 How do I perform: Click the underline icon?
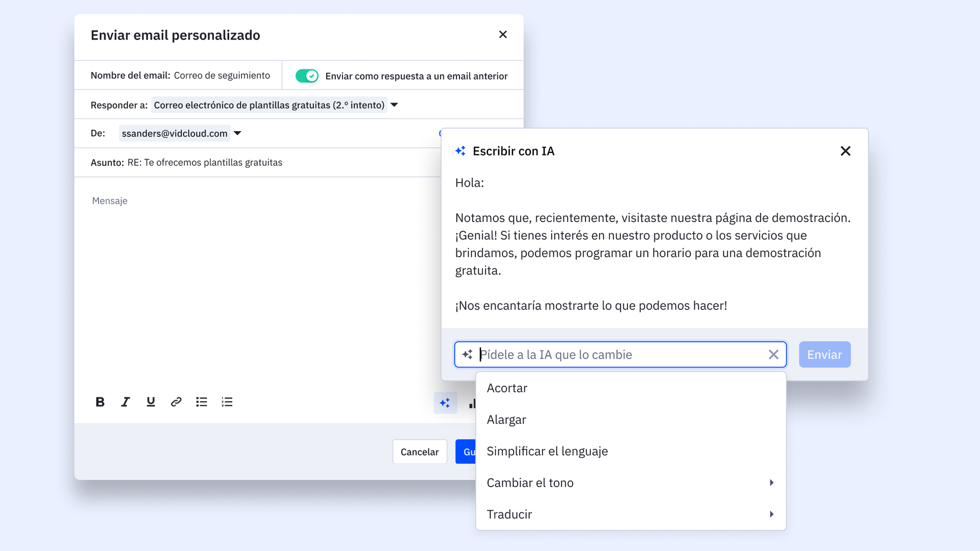(151, 402)
